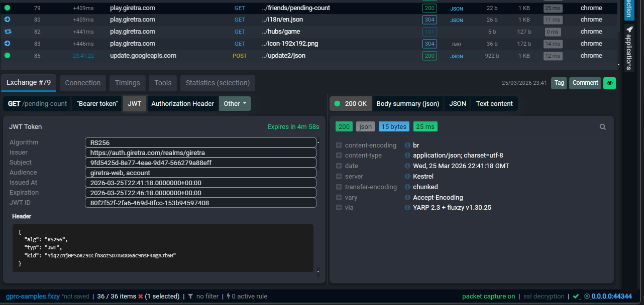Open the Text content tab
Viewport: 644px width, 305px height.
coord(494,103)
